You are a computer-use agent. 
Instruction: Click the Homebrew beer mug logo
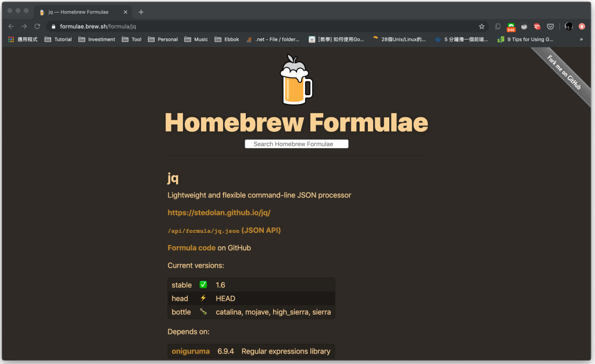pos(296,80)
